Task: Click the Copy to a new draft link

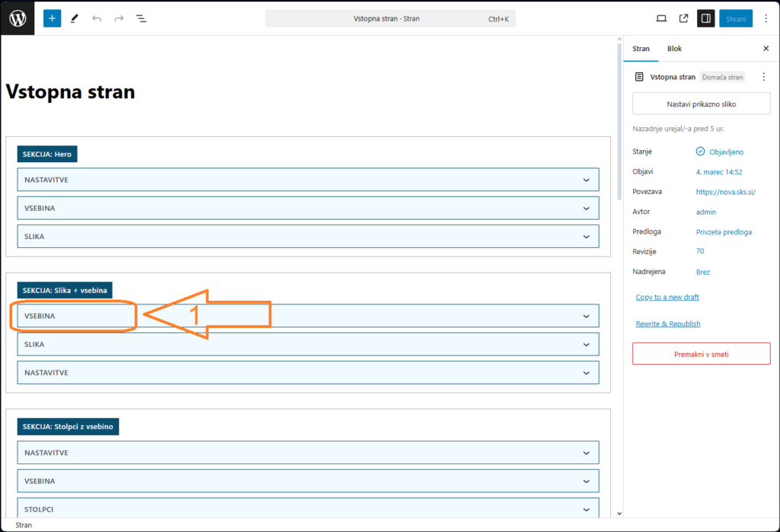Action: (667, 297)
